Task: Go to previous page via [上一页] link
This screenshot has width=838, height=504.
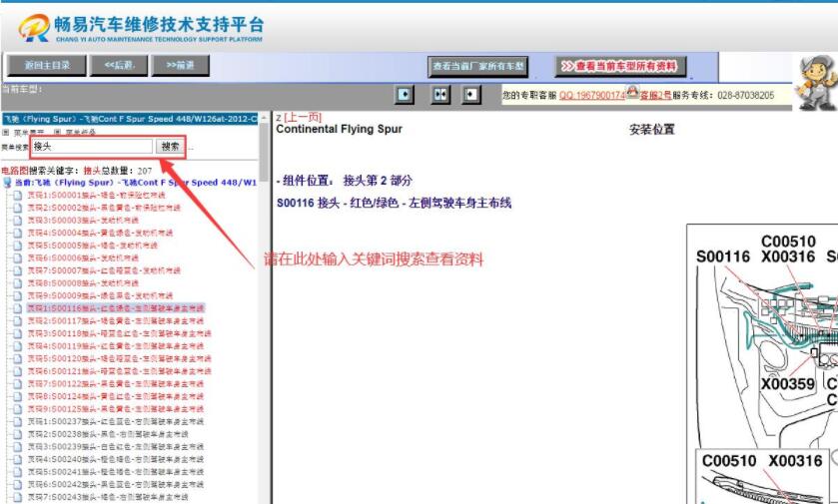Action: click(303, 117)
